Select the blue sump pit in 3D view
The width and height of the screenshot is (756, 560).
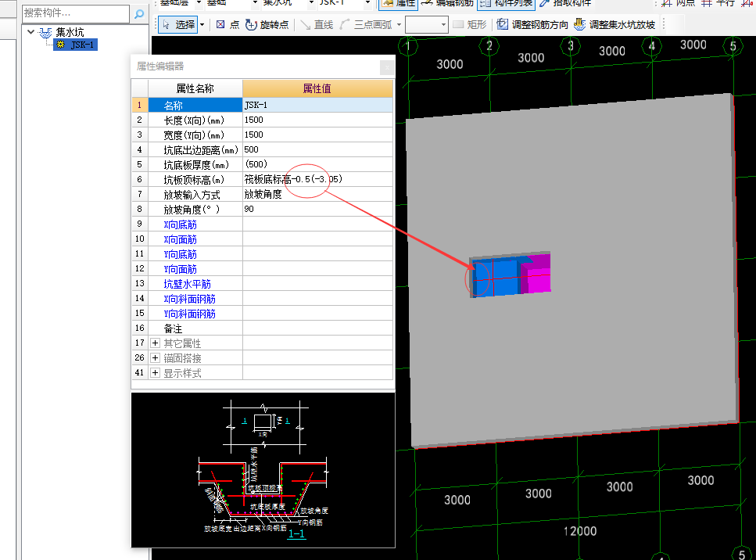click(496, 278)
